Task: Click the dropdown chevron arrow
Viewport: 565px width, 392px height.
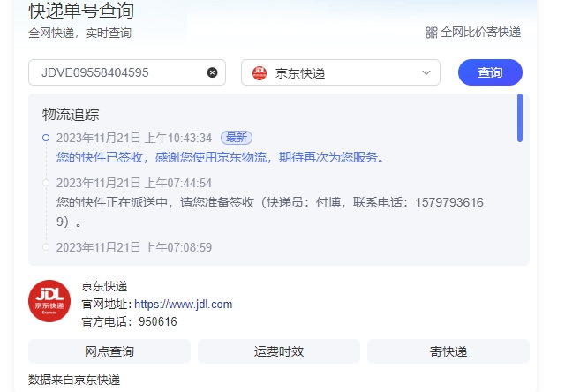Action: coord(426,72)
